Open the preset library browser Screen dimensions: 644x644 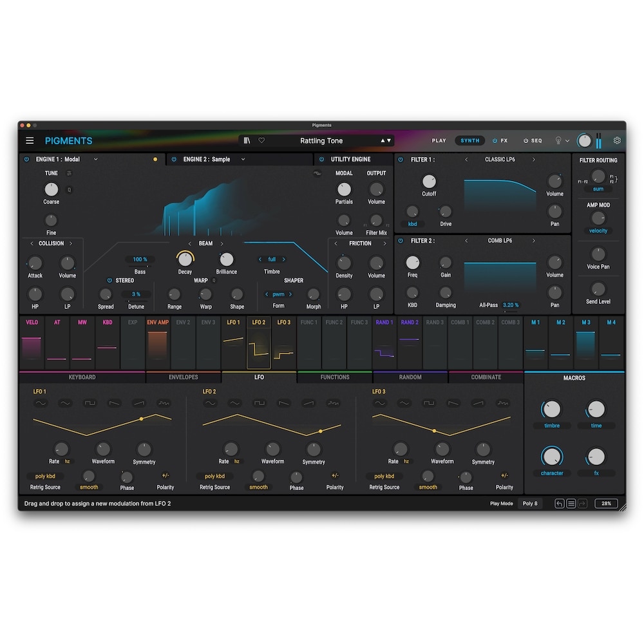pos(247,140)
